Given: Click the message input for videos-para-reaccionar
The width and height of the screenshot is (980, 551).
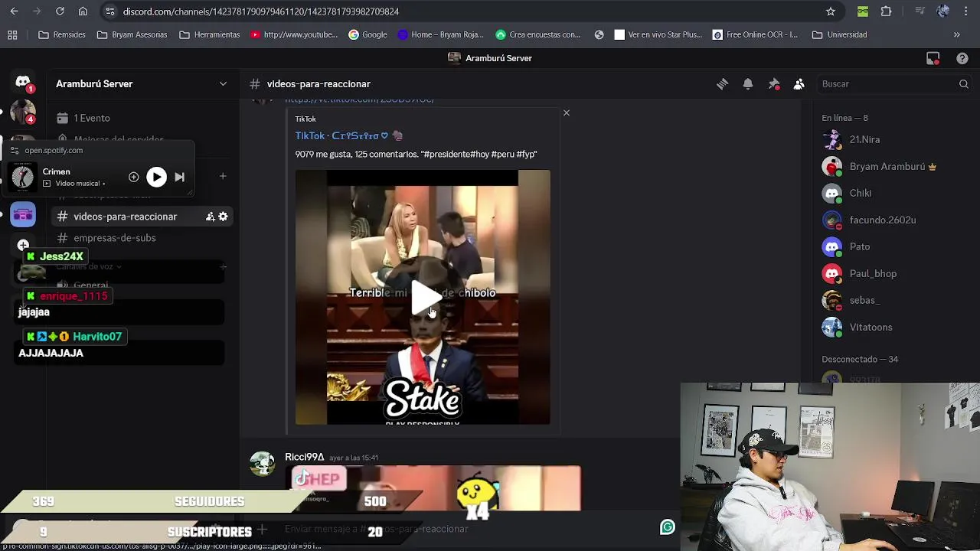Looking at the screenshot, I should point(459,529).
